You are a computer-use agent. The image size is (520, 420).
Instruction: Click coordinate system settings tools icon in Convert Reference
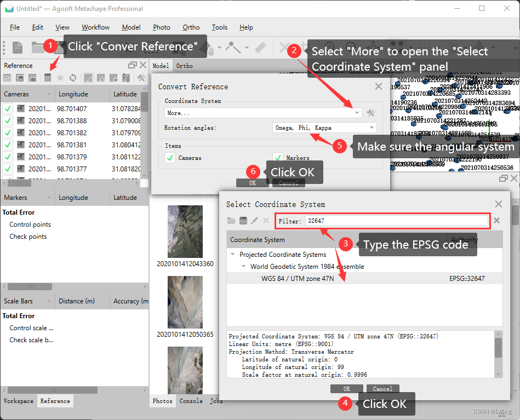click(x=371, y=113)
